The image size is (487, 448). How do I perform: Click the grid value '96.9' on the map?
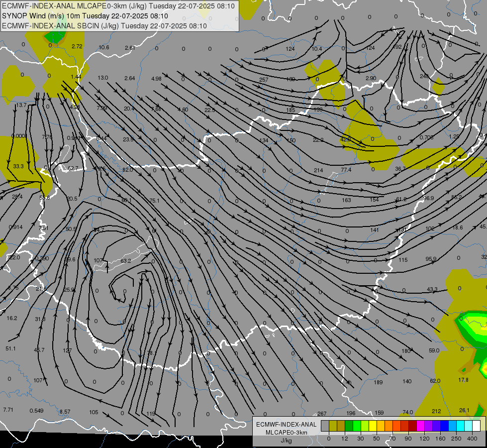pyautogui.click(x=429, y=198)
